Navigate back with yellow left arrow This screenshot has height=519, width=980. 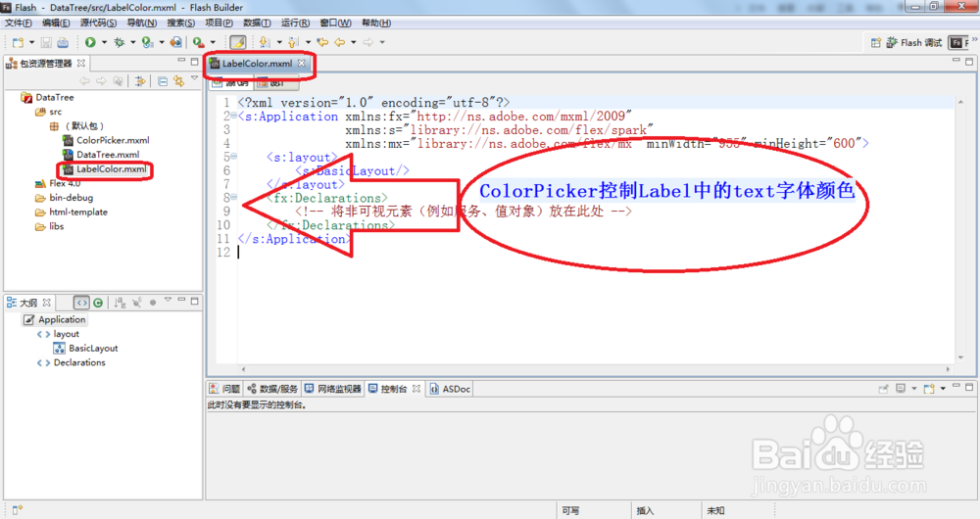(x=339, y=42)
